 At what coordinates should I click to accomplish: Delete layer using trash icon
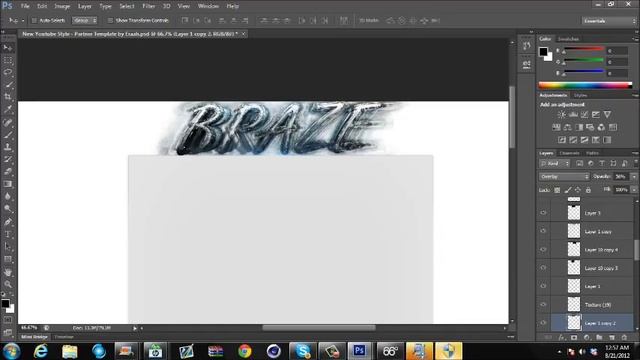pos(624,338)
